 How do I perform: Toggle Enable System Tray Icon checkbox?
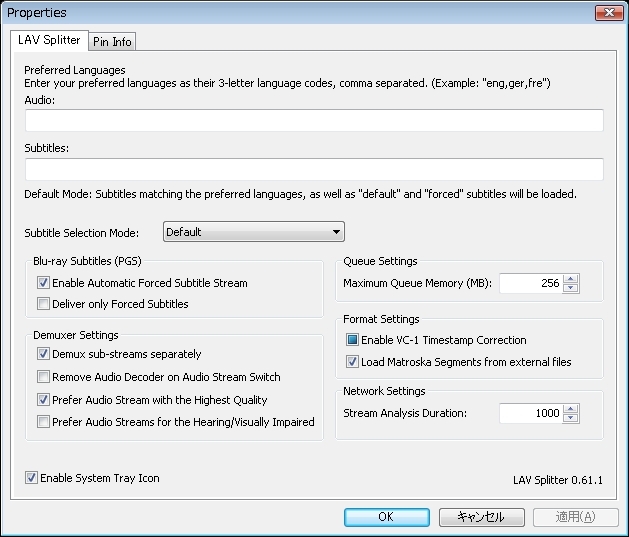point(31,478)
